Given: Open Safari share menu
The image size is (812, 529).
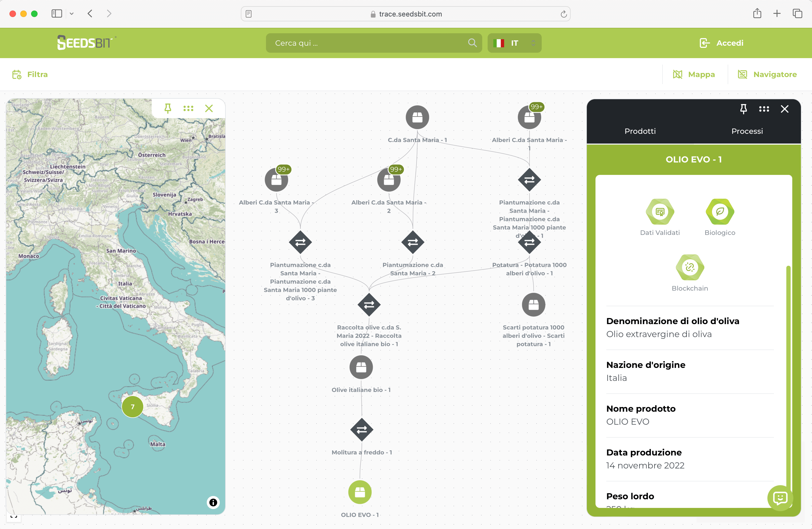Looking at the screenshot, I should point(757,13).
